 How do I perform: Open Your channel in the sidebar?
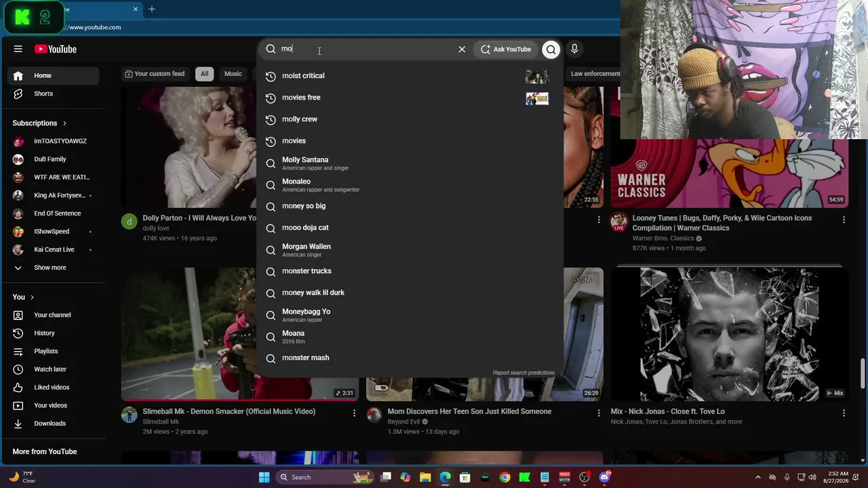pos(54,315)
